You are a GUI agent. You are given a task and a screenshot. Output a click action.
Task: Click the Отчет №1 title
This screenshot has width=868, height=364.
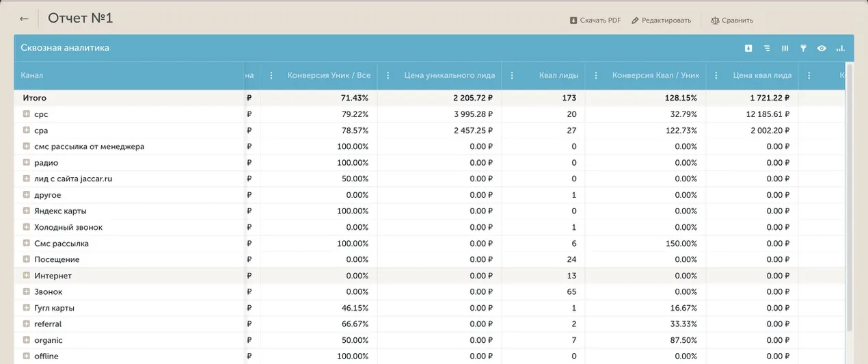coord(80,18)
